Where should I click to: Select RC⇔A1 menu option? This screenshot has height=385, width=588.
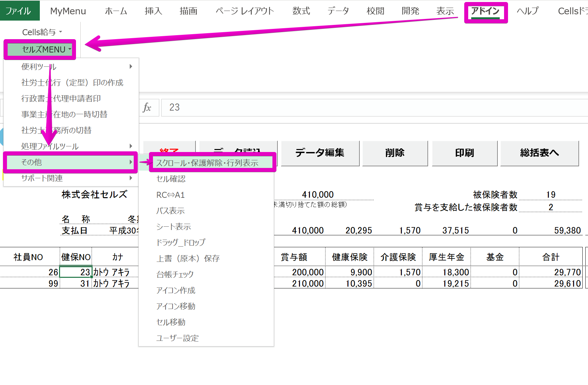point(171,195)
